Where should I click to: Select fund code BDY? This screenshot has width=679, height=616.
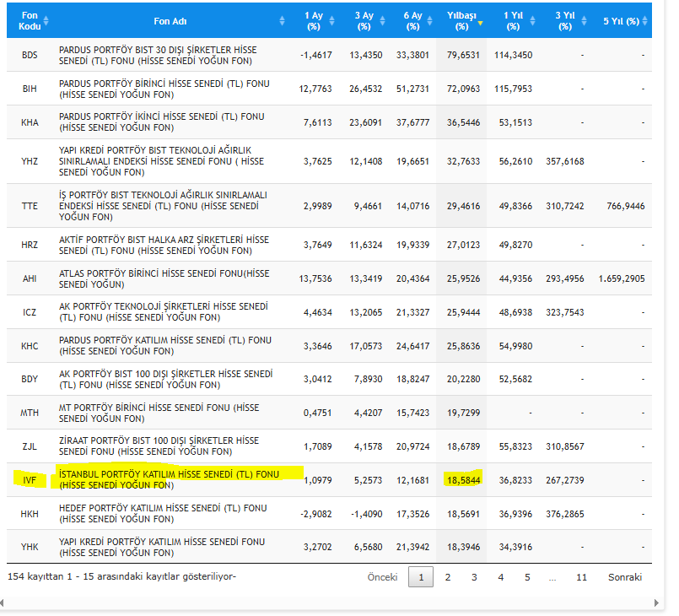(x=30, y=379)
